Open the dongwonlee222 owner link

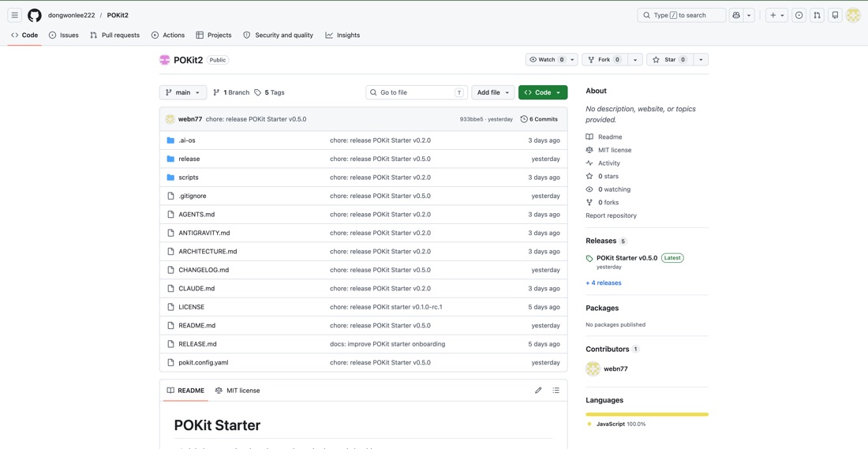tap(71, 16)
